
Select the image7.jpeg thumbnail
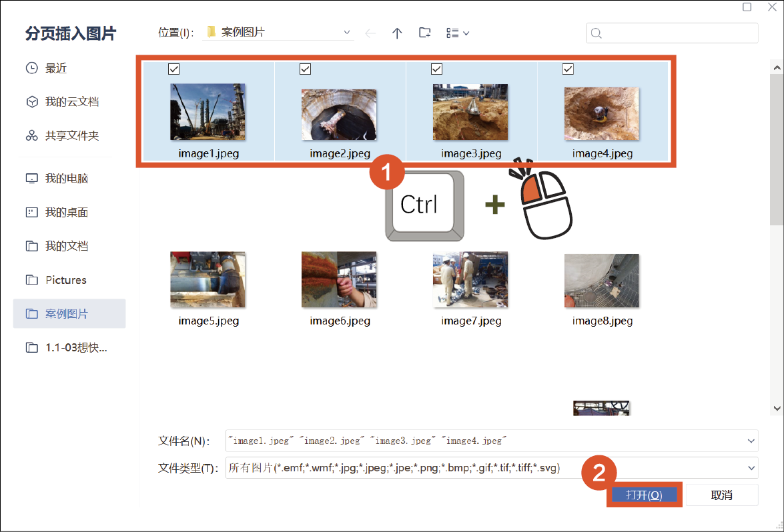point(470,279)
